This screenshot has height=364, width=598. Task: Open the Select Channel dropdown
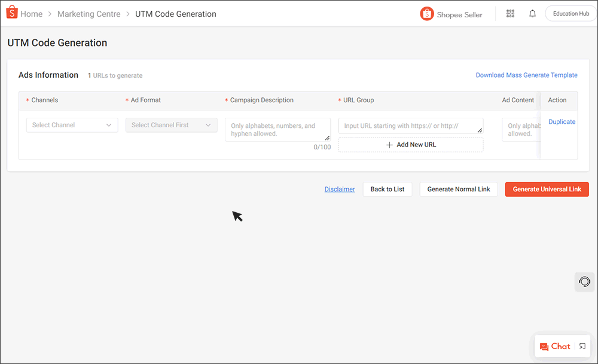click(x=72, y=125)
